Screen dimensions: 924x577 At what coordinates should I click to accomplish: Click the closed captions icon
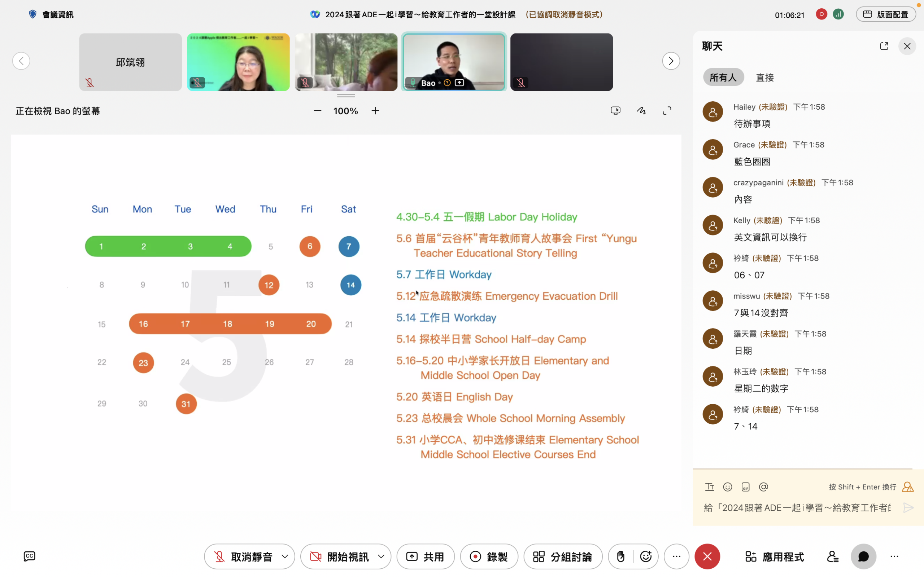29,556
